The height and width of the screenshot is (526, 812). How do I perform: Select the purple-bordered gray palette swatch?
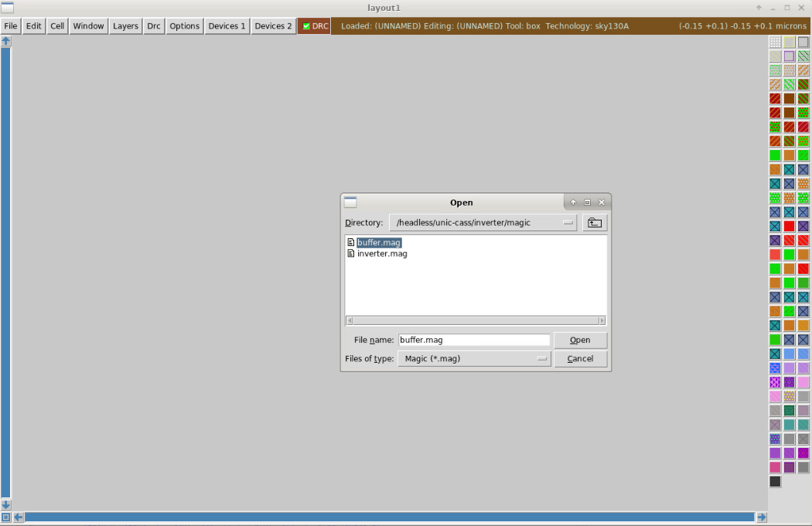(790, 56)
